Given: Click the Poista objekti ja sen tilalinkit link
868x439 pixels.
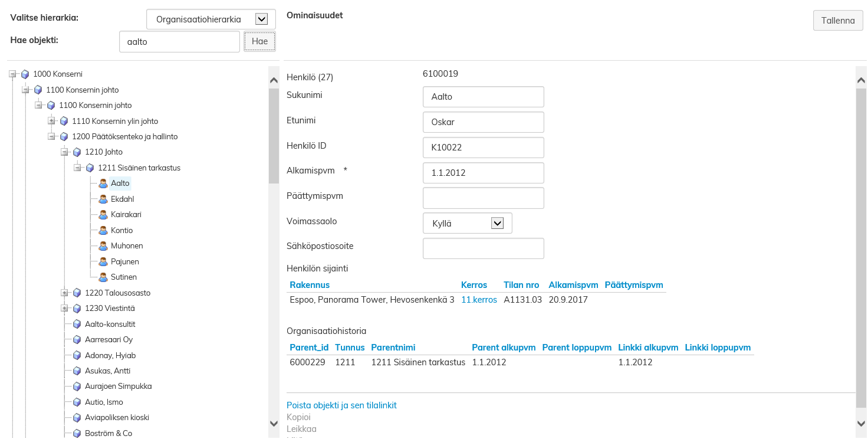Looking at the screenshot, I should [x=341, y=405].
